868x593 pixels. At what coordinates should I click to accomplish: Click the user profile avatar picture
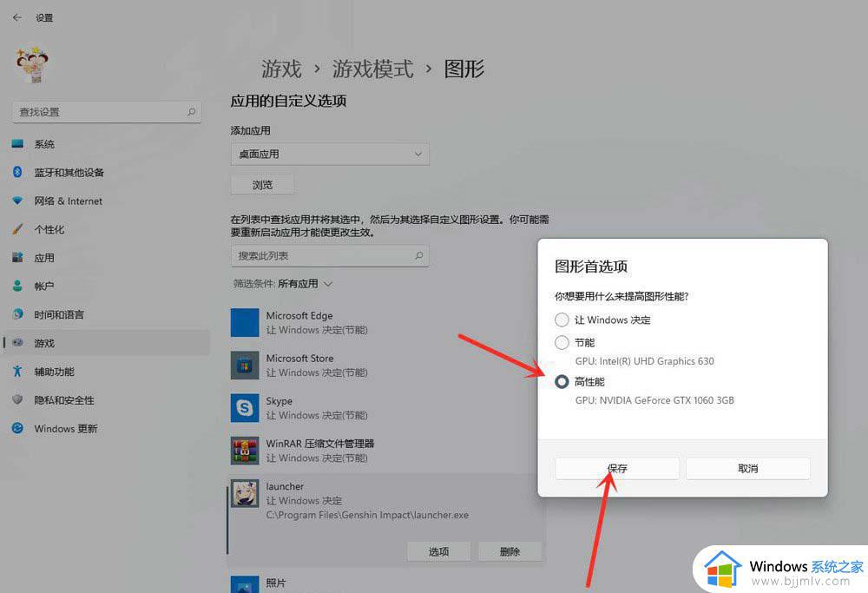pyautogui.click(x=32, y=64)
